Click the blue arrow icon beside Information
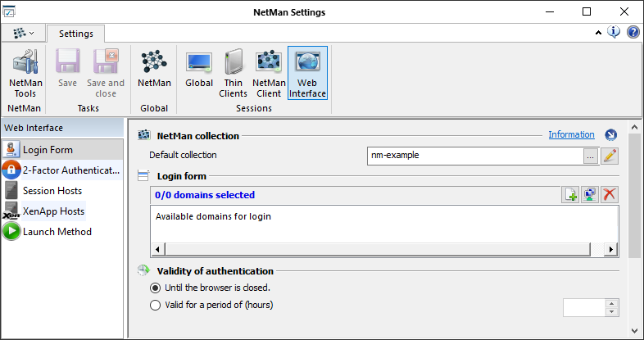 (610, 134)
